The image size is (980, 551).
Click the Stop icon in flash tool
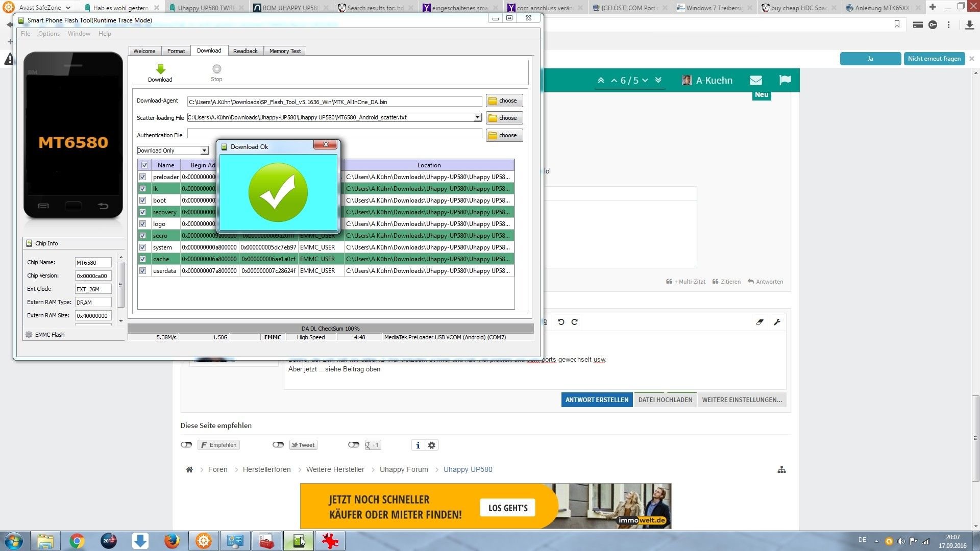pos(216,69)
